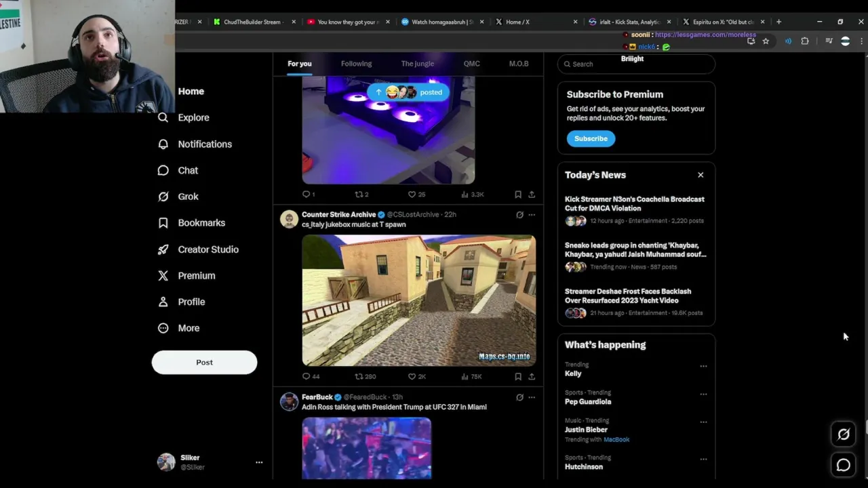Open the More circle icon menu

pyautogui.click(x=163, y=328)
